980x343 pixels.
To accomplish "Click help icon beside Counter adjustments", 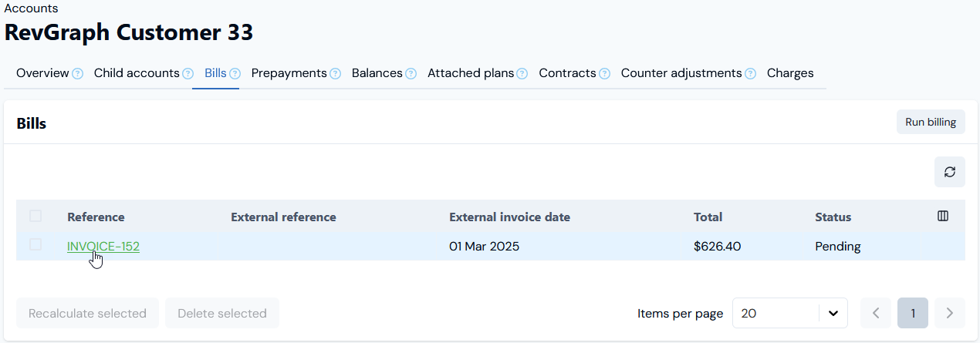I will coord(750,74).
